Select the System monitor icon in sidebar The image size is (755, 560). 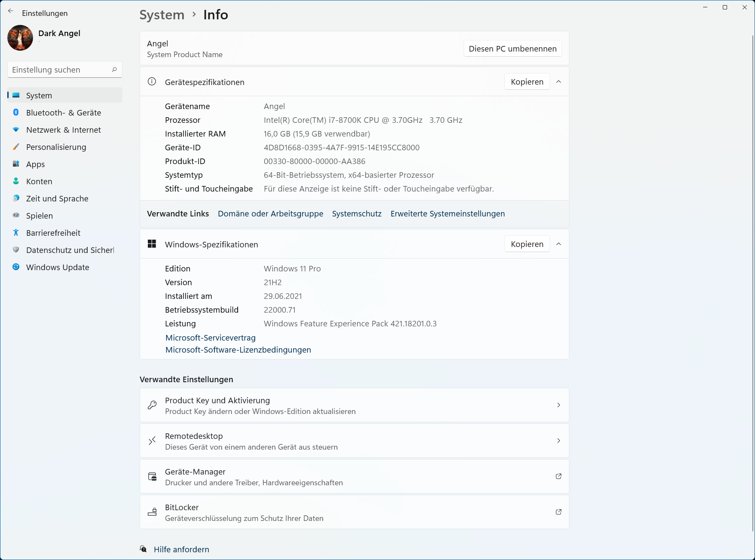pos(16,95)
